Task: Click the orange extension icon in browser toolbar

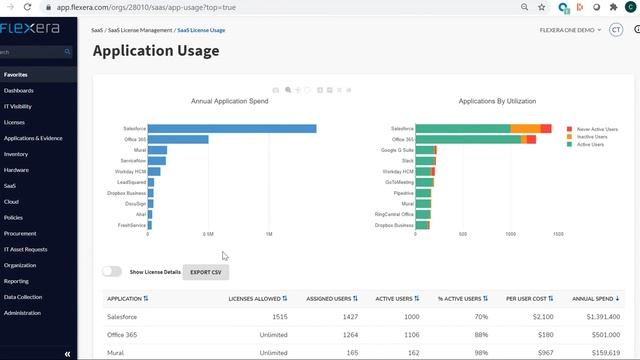Action: click(x=580, y=7)
